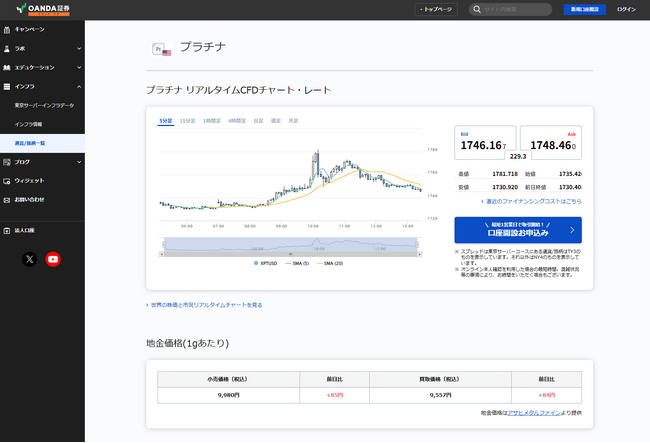This screenshot has width=650, height=443.
Task: Select the 15分足 chart tab
Action: (x=187, y=121)
